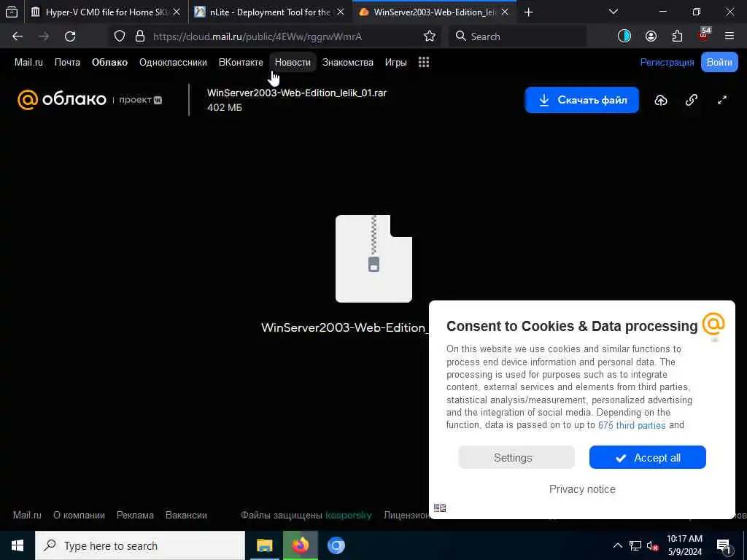Open ВКонтакте in the top navigation
Image resolution: width=747 pixels, height=560 pixels.
click(241, 63)
